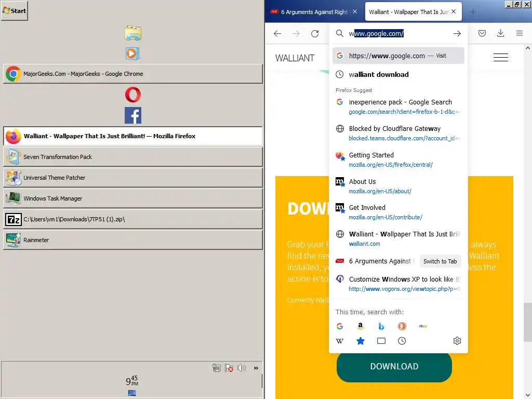Open the Firefox downloads panel
This screenshot has height=399, width=532.
pos(500,33)
